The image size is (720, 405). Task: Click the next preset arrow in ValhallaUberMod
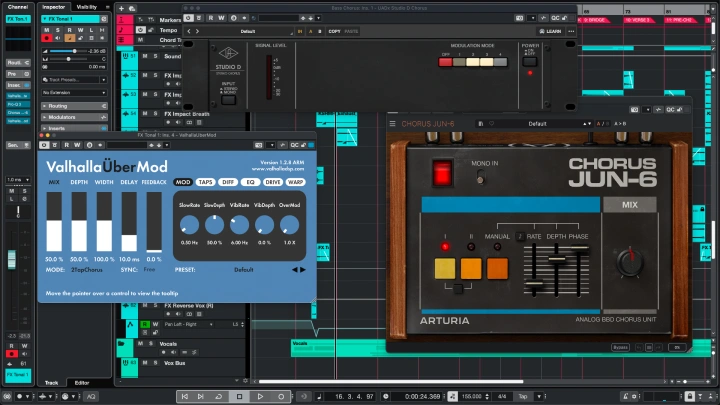pyautogui.click(x=303, y=270)
